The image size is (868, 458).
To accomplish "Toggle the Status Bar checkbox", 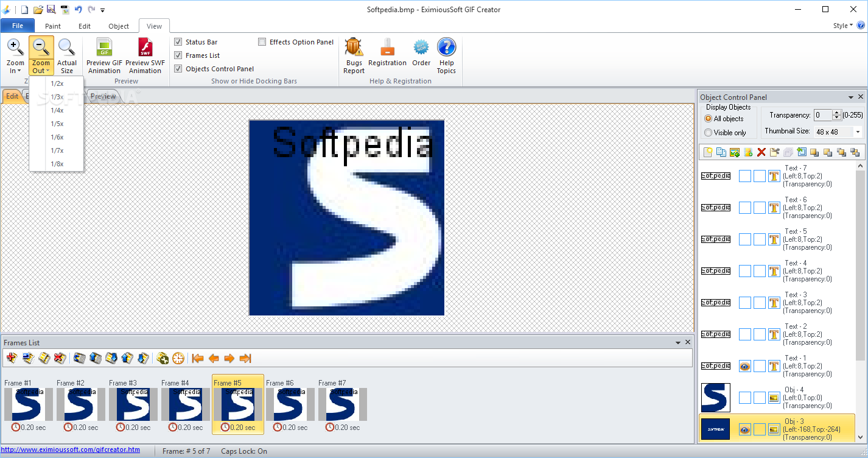I will click(178, 42).
